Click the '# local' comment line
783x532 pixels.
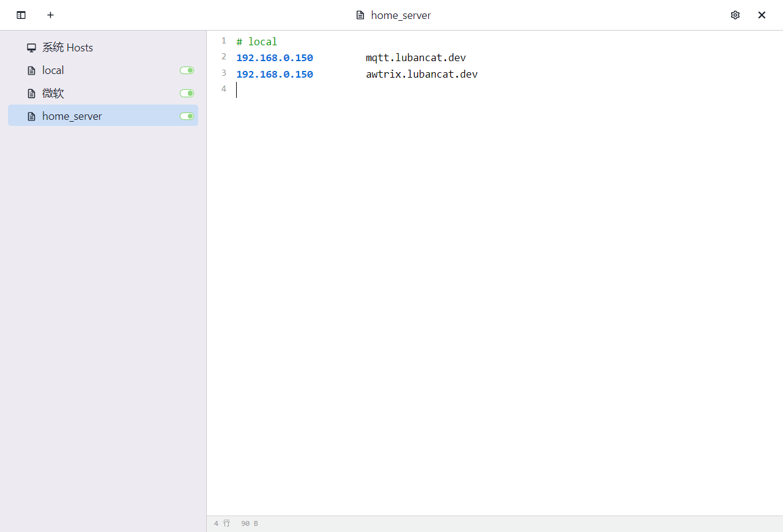pos(257,42)
